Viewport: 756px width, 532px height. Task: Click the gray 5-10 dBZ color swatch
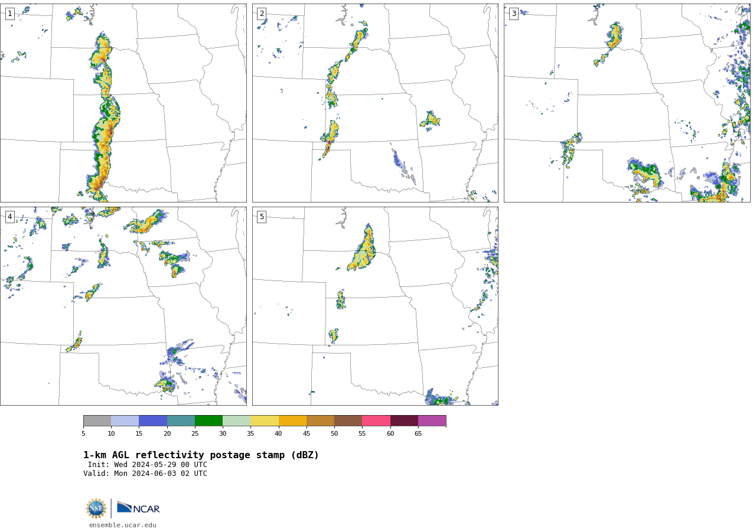click(97, 421)
